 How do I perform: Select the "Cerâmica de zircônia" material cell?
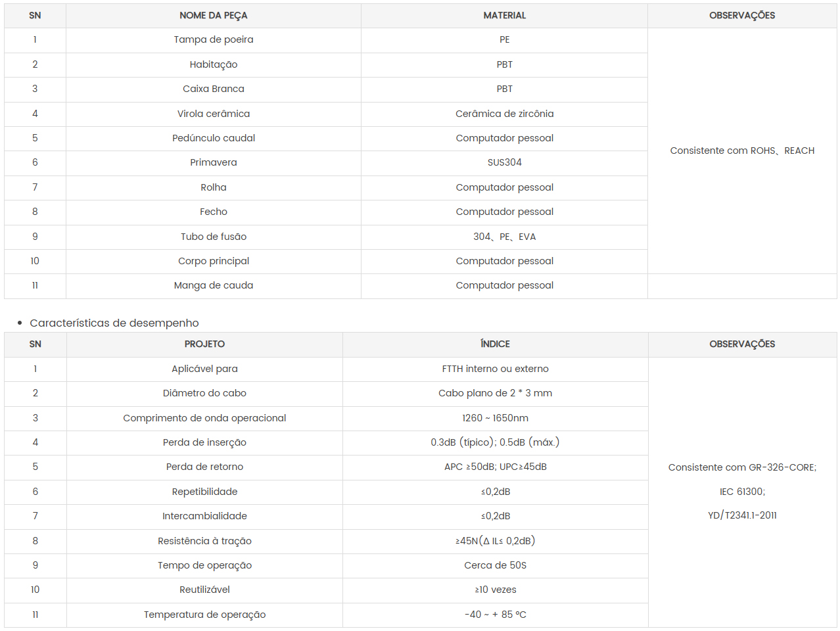coord(504,114)
